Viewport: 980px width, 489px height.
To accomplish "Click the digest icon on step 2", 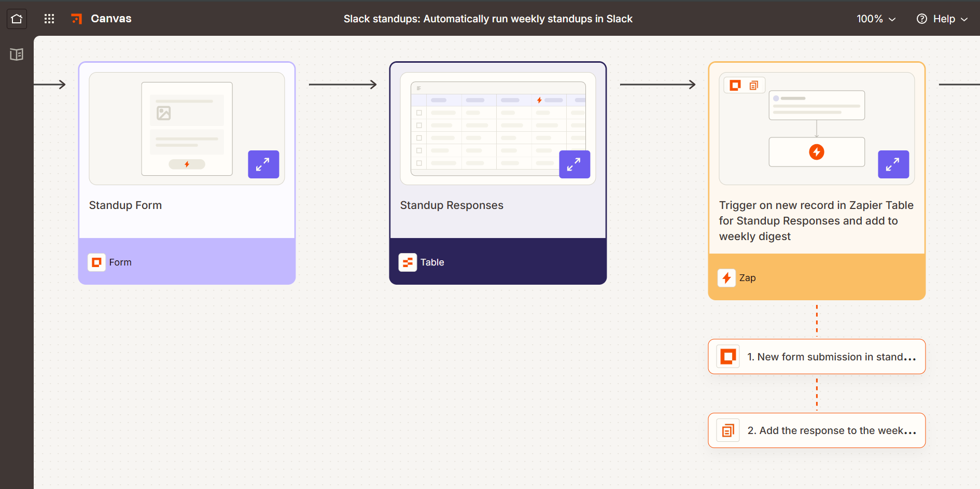I will click(727, 430).
